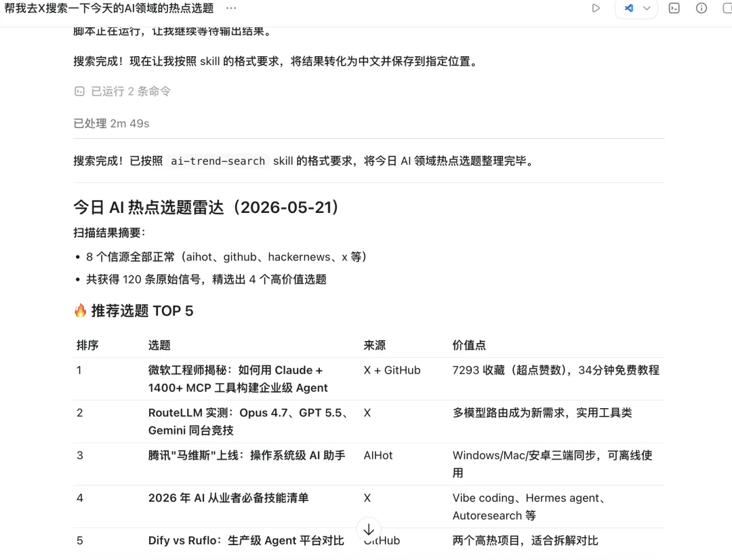Click the '扫描结果摘要:' label
Screen dimensions: 732x560
click(x=109, y=233)
